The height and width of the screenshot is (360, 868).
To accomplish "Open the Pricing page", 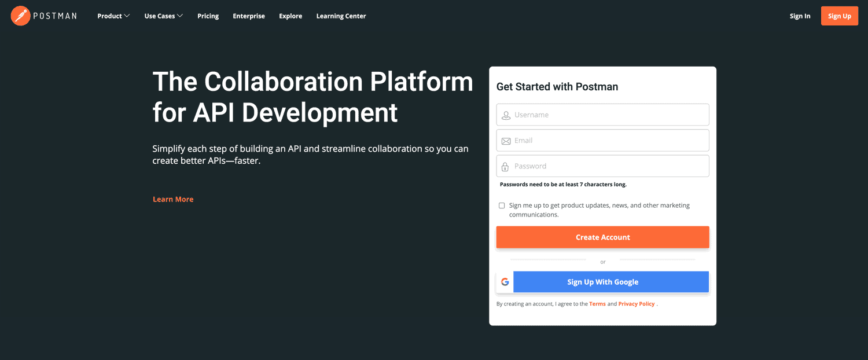I will pyautogui.click(x=208, y=16).
